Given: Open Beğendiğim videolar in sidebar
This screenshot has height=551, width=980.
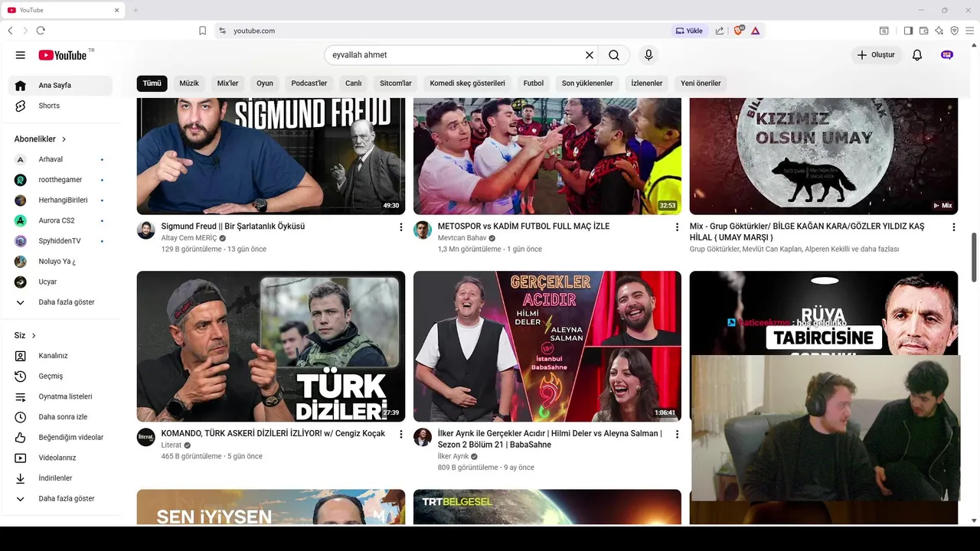Looking at the screenshot, I should 60,438.
